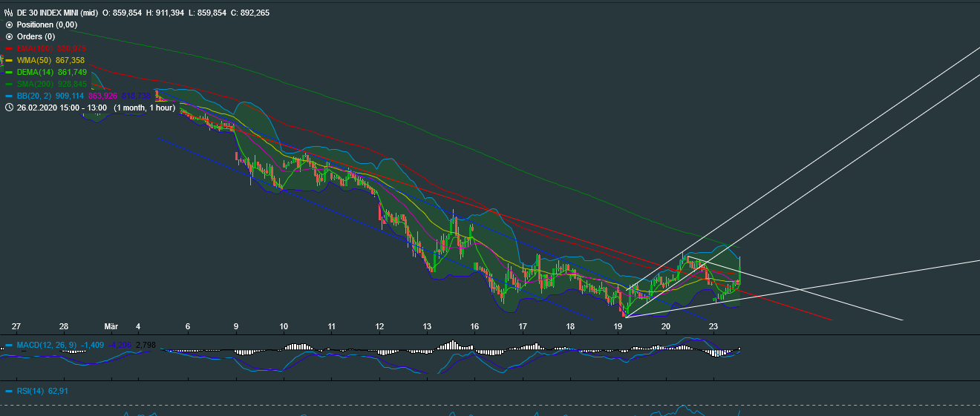The height and width of the screenshot is (416, 980).
Task: Click date 10 on the time axis
Action: coord(284,326)
